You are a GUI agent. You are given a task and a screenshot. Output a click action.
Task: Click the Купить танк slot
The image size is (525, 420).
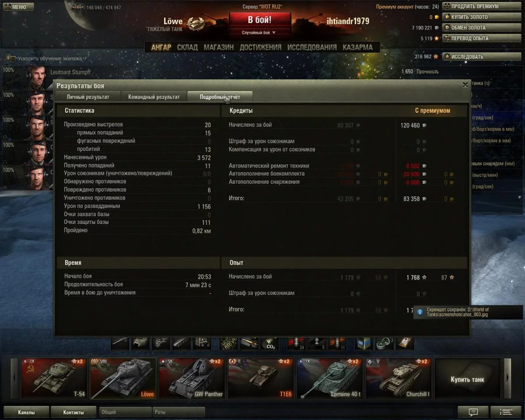[x=467, y=378]
